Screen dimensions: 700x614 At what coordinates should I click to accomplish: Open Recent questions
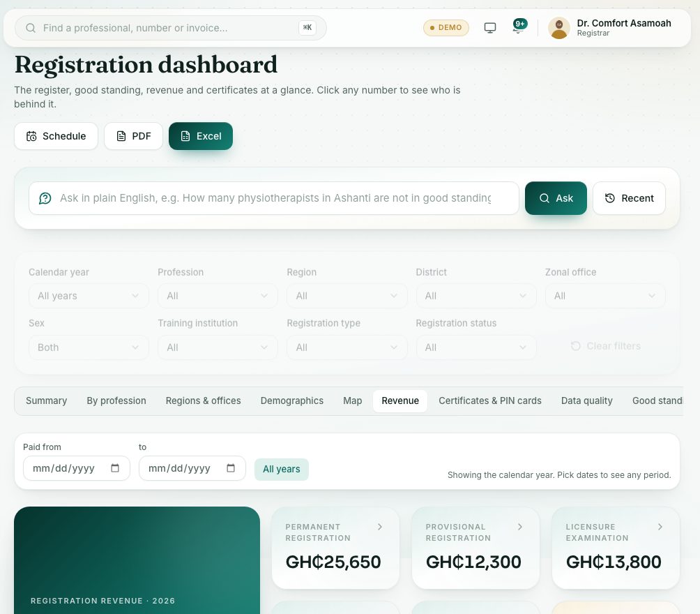point(629,198)
